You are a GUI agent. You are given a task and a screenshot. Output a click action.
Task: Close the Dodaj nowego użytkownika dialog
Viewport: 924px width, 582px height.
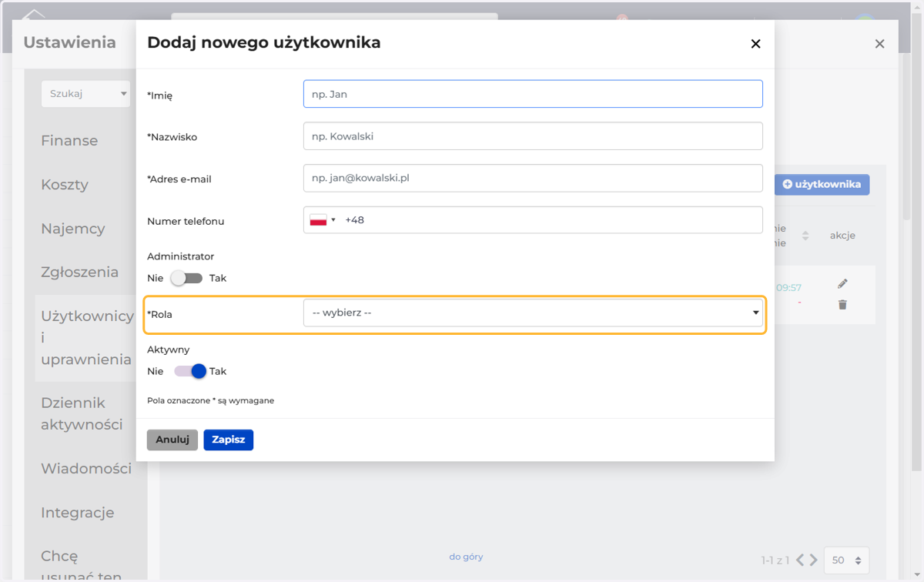click(x=755, y=44)
